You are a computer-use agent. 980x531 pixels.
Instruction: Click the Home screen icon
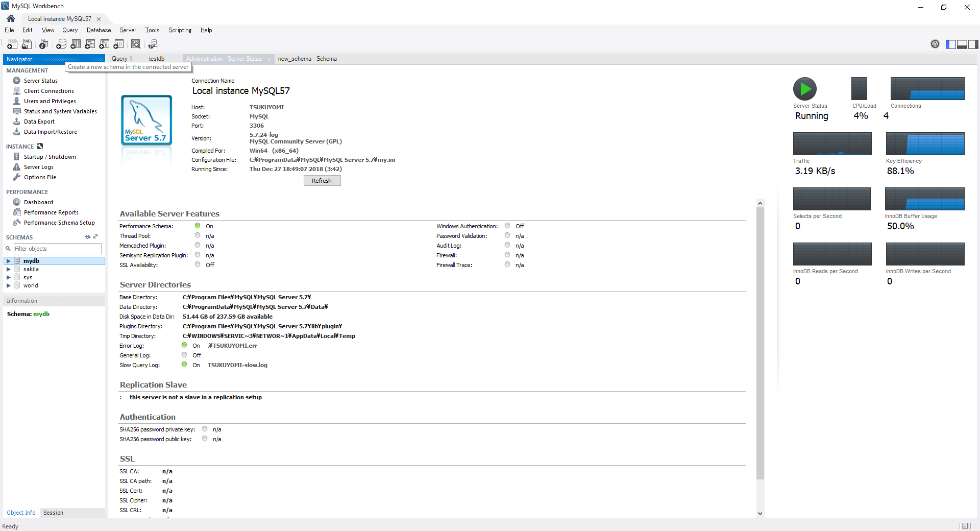[x=11, y=18]
